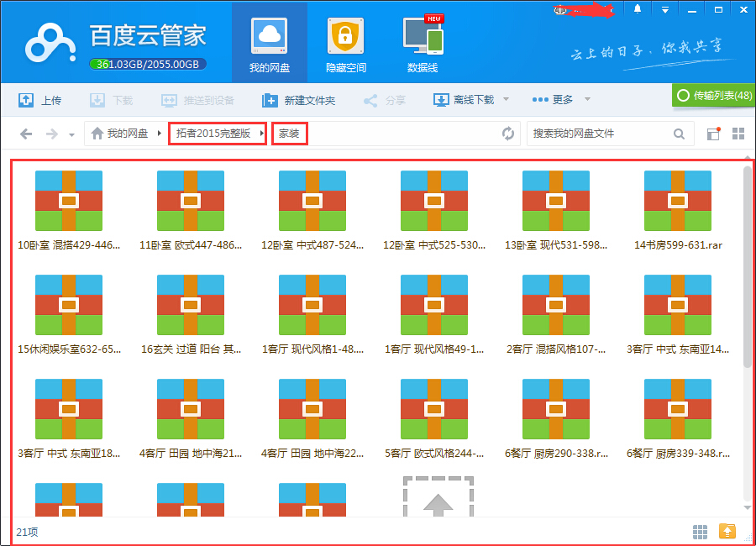Select the file 14书房599-631.rar
The width and height of the screenshot is (756, 546).
[x=678, y=210]
